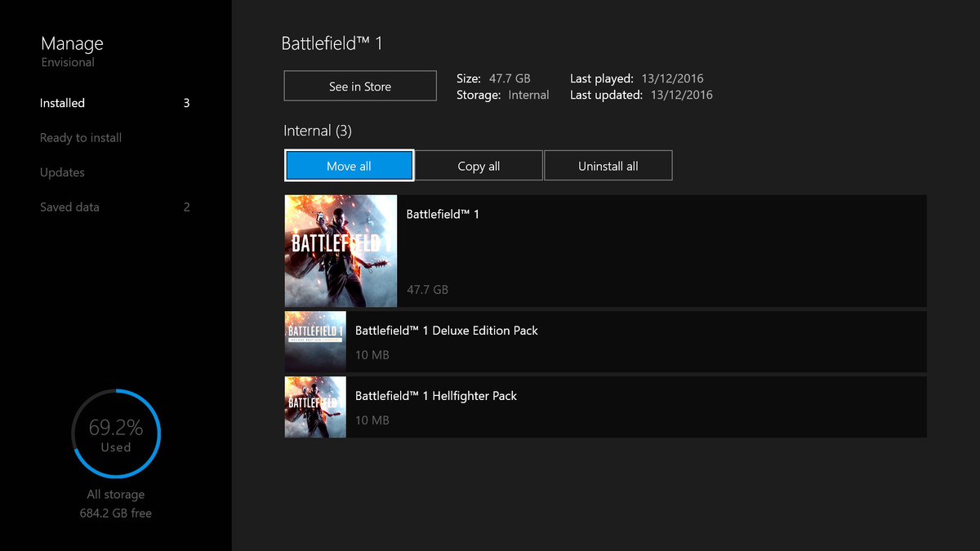The width and height of the screenshot is (980, 551).
Task: Click the 69.2% used storage ring
Action: [x=116, y=435]
